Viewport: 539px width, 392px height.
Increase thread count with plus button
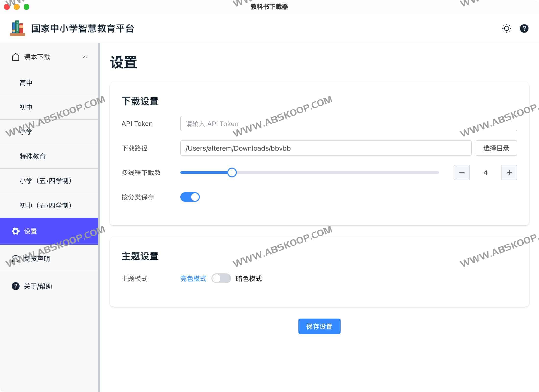(509, 172)
